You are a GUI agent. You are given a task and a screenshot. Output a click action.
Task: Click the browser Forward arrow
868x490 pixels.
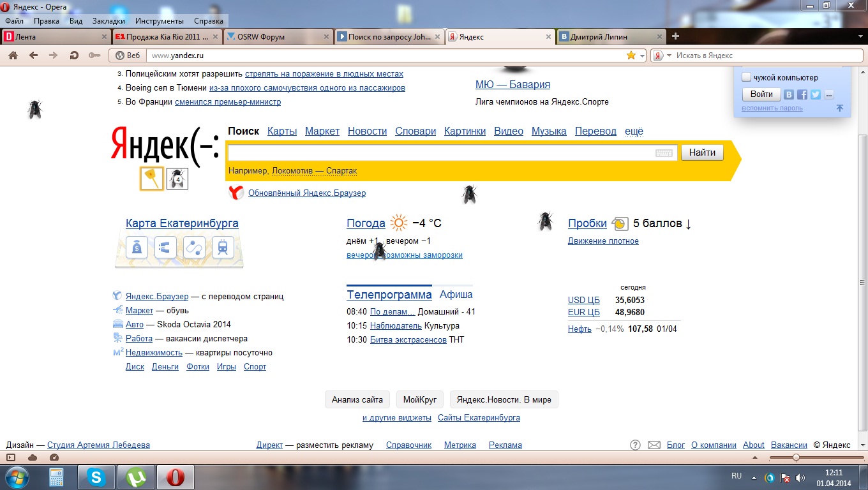pos(54,56)
